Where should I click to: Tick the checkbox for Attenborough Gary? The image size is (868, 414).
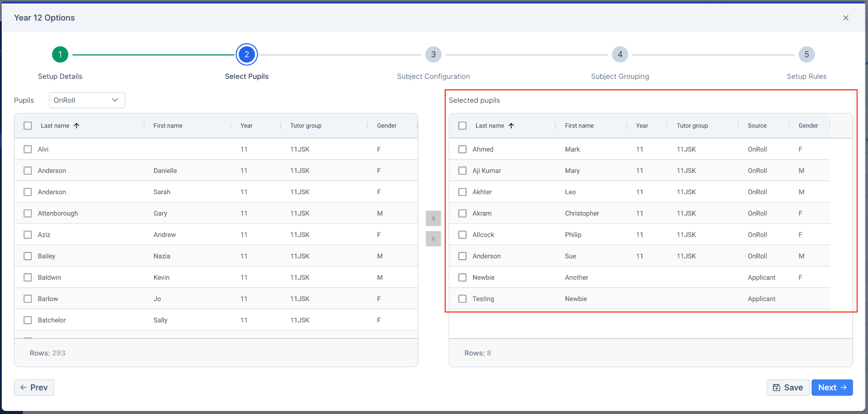click(x=28, y=213)
